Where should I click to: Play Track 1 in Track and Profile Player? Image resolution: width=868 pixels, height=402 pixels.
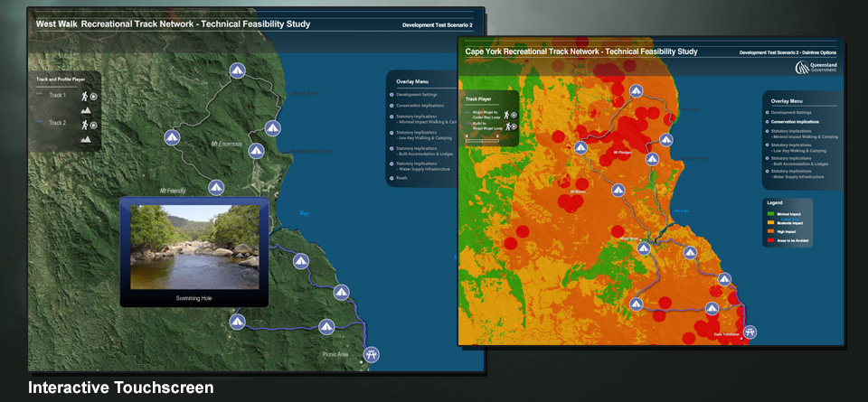point(94,95)
